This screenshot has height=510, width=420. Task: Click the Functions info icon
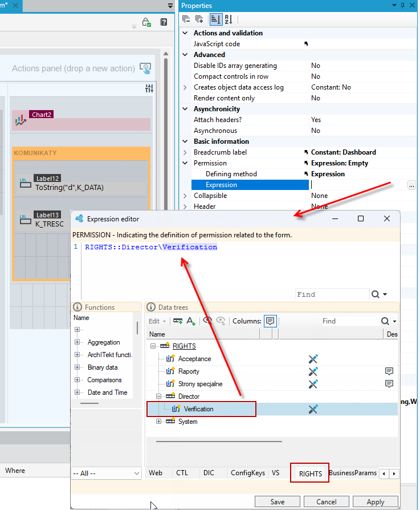pos(78,307)
